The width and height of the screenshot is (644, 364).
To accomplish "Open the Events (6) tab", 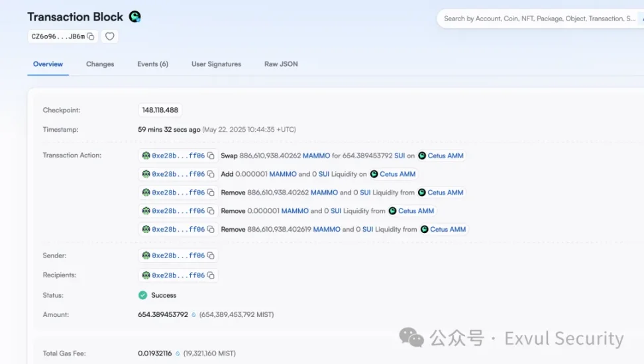I will tap(153, 64).
